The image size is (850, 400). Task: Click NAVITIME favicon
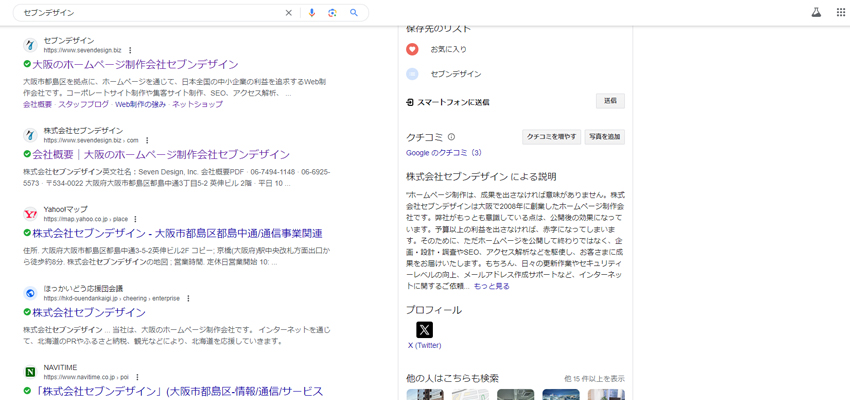coord(30,372)
